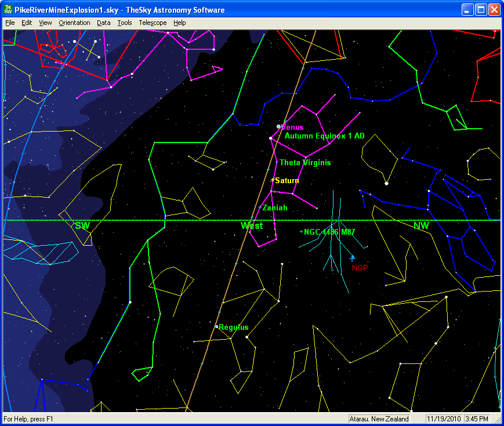This screenshot has height=426, width=504.
Task: Open the Tools menu
Action: (x=124, y=23)
